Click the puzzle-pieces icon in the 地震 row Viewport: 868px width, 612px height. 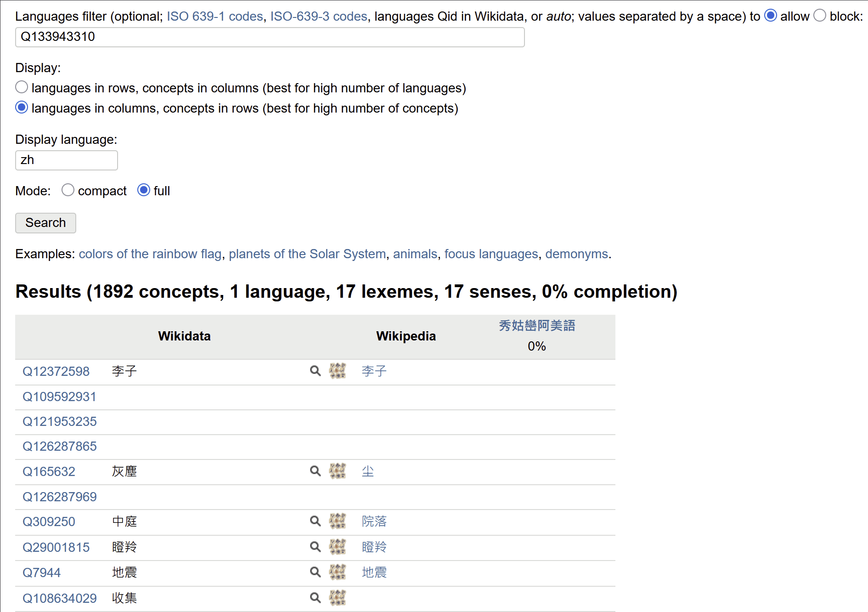(338, 572)
